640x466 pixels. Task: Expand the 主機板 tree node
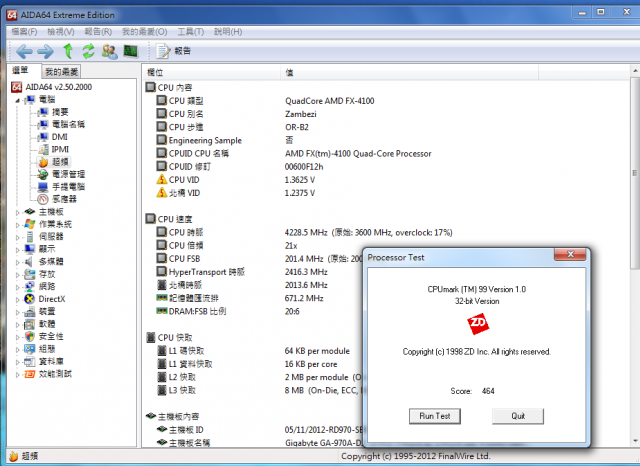click(x=17, y=213)
